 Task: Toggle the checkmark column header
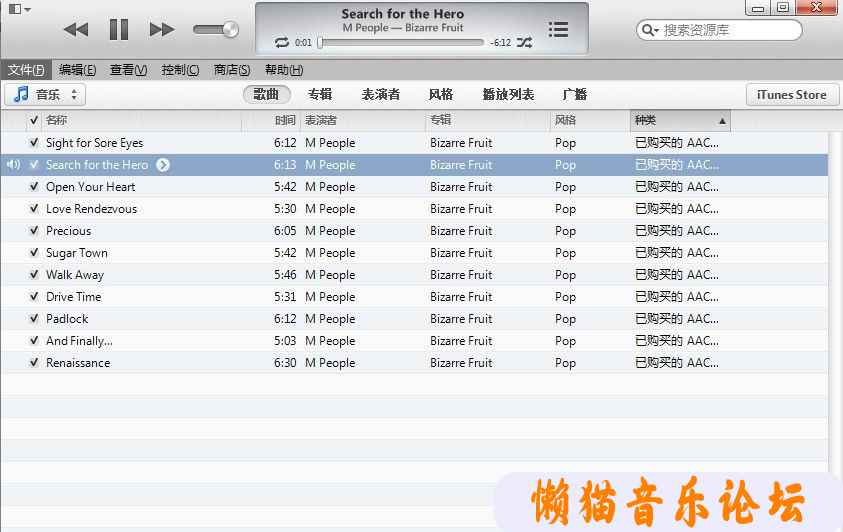(x=33, y=120)
